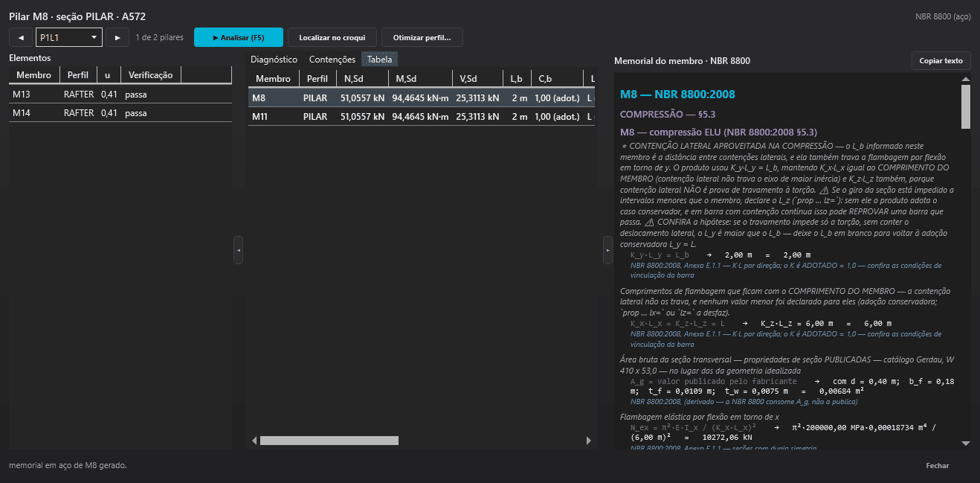Image resolution: width=980 pixels, height=483 pixels.
Task: Copy memorial with Copiar texto
Action: click(x=941, y=61)
